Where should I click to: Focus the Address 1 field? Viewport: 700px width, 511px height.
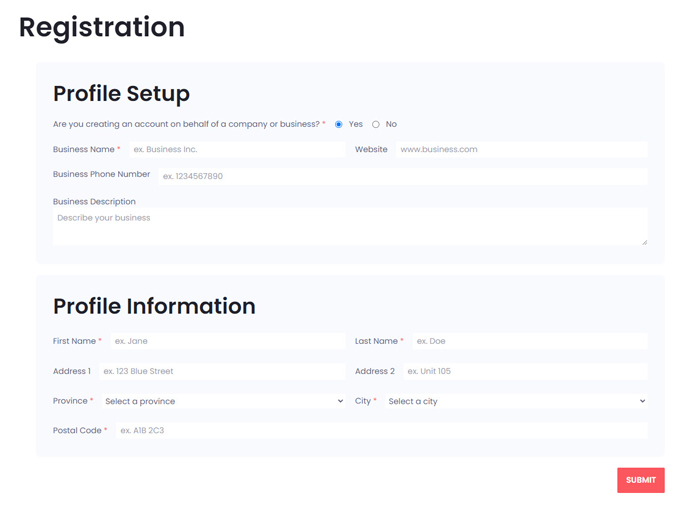tap(222, 371)
